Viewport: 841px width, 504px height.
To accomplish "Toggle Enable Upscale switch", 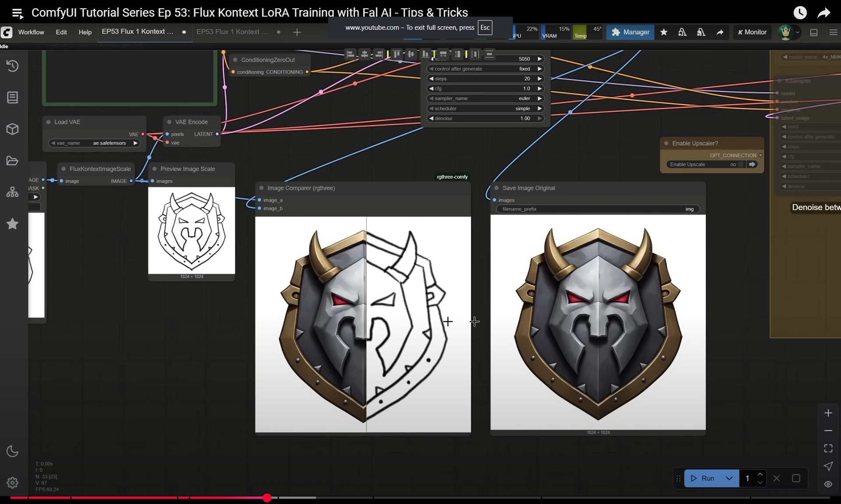I will [740, 165].
